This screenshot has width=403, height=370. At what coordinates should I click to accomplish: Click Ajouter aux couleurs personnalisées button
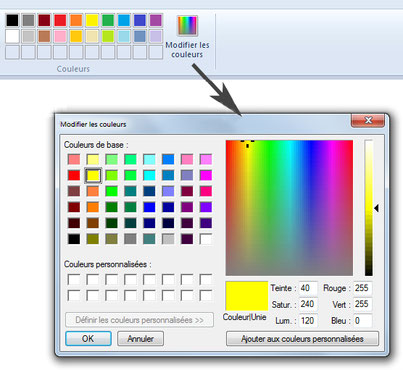[302, 339]
